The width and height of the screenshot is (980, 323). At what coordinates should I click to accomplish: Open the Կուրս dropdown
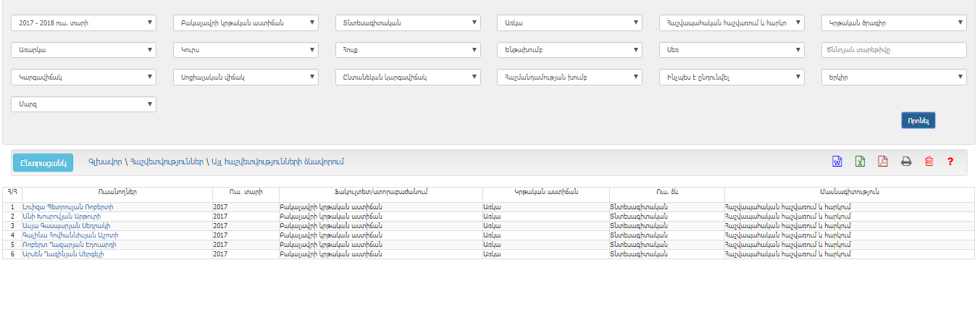click(246, 50)
